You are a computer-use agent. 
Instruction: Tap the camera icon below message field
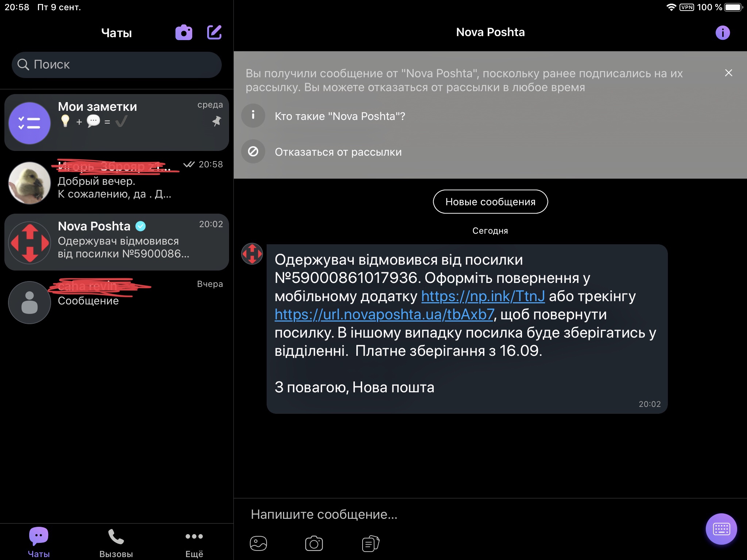pos(314,544)
